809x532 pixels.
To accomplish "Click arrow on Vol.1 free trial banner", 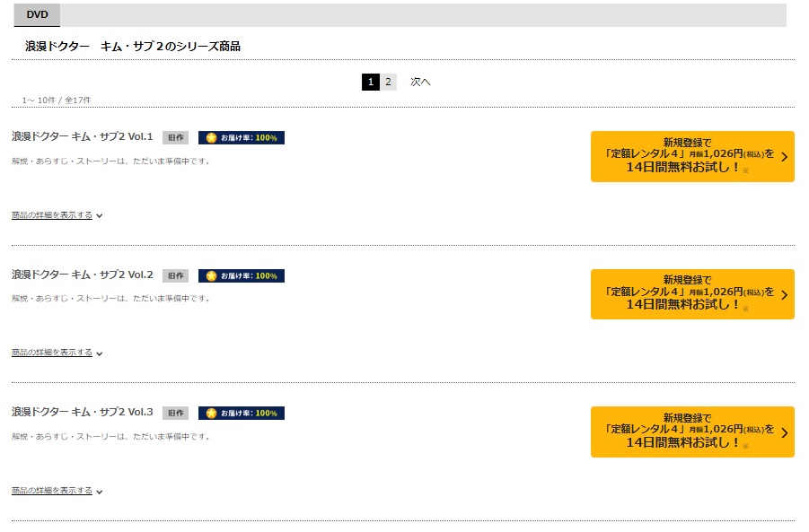I will (784, 157).
